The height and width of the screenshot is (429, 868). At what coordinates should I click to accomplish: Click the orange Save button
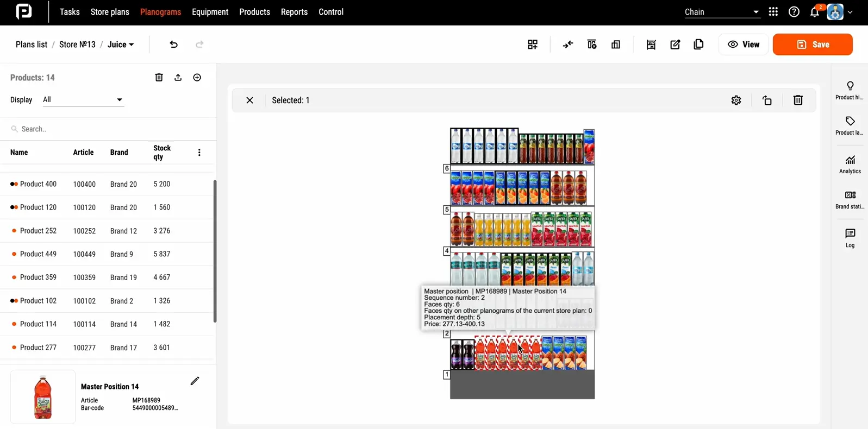click(812, 45)
